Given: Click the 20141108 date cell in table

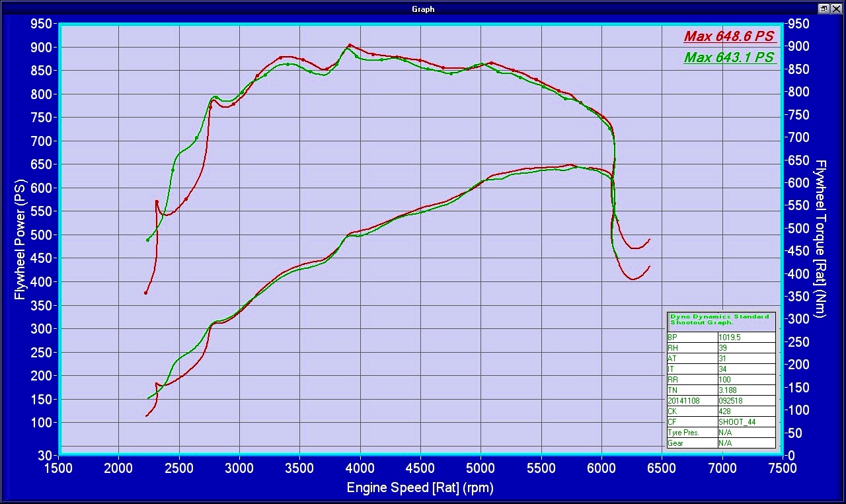Looking at the screenshot, I should tap(691, 401).
